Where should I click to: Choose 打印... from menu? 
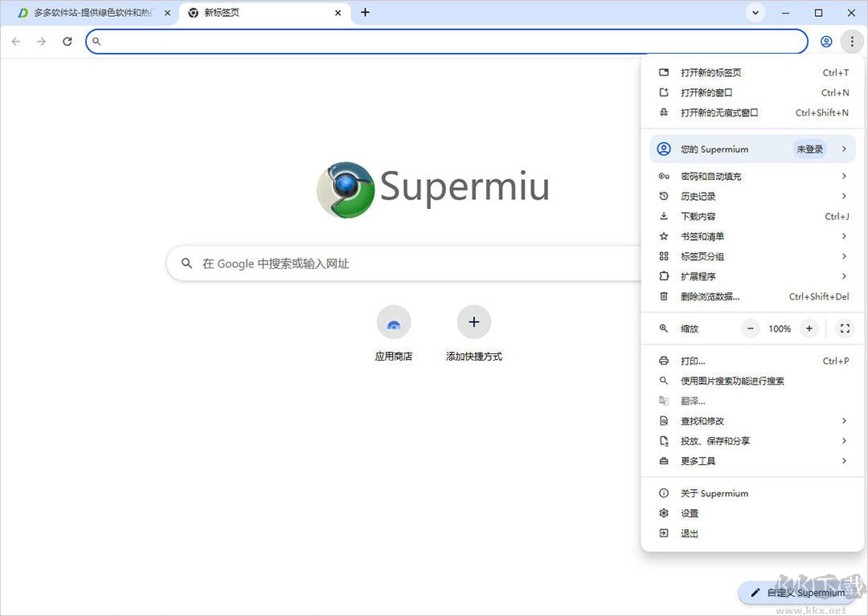point(753,361)
